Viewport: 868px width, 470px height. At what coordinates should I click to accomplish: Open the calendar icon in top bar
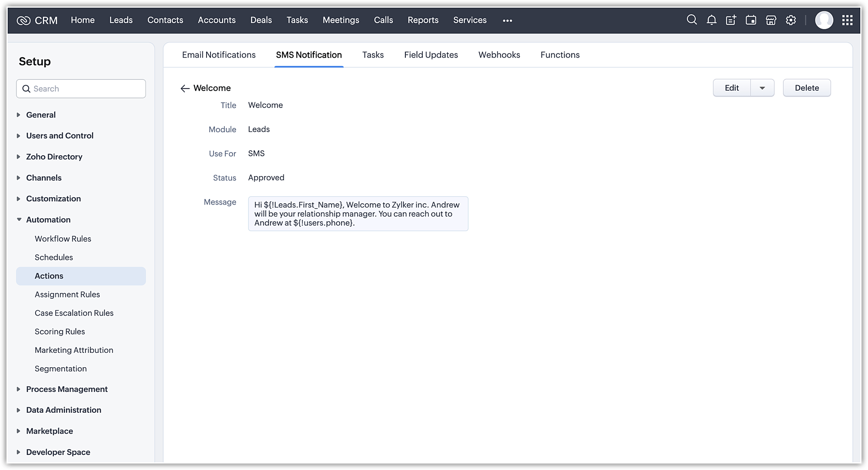click(x=751, y=20)
